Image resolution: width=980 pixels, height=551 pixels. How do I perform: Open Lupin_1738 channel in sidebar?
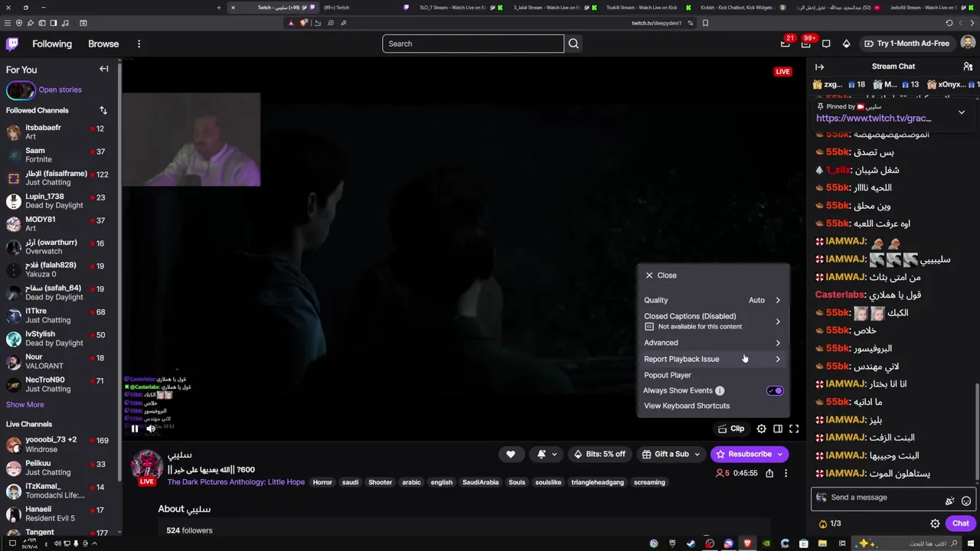coord(59,201)
